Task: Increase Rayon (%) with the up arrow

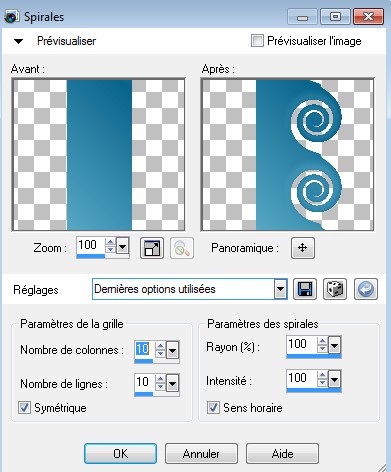Action: [322, 341]
